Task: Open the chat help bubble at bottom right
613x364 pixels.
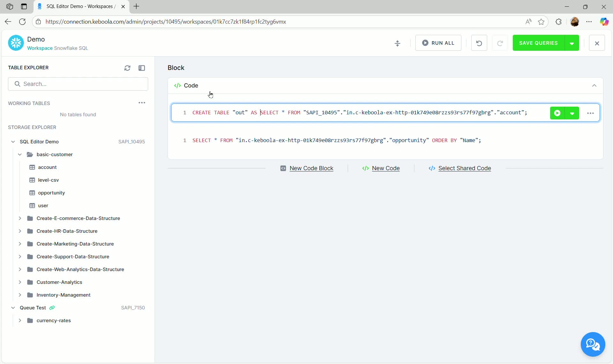Action: pyautogui.click(x=593, y=345)
